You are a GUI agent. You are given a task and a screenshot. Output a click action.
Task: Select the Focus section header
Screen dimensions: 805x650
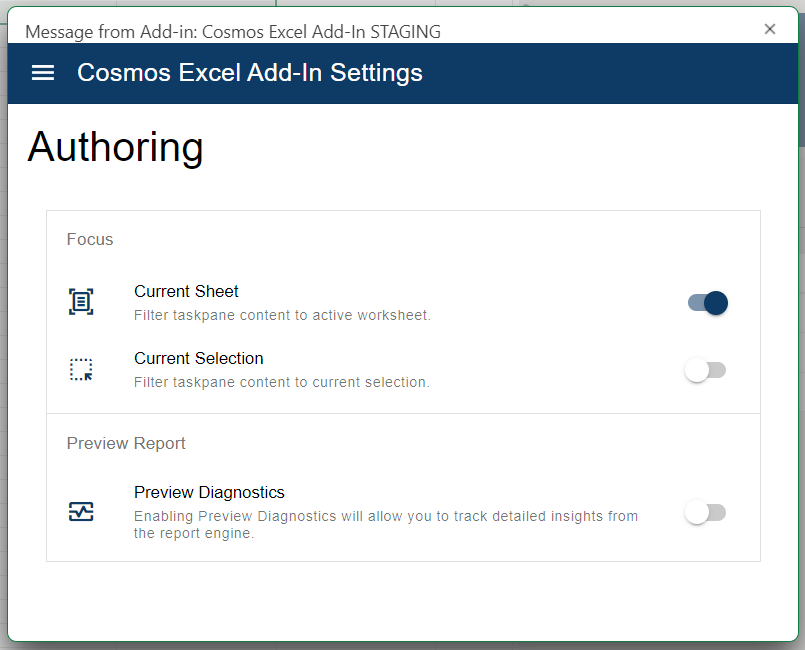90,239
